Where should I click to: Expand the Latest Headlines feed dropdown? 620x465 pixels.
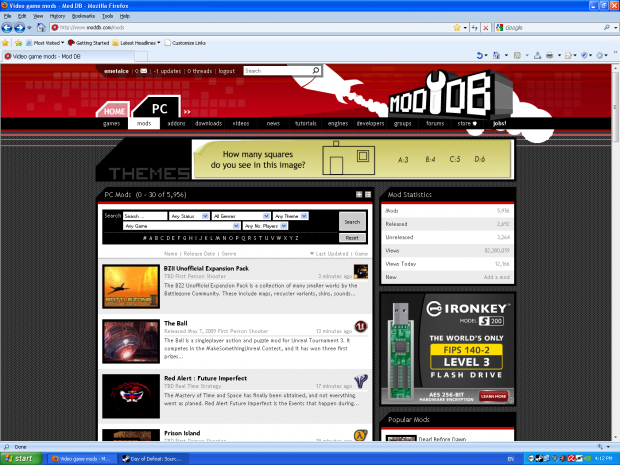[159, 43]
